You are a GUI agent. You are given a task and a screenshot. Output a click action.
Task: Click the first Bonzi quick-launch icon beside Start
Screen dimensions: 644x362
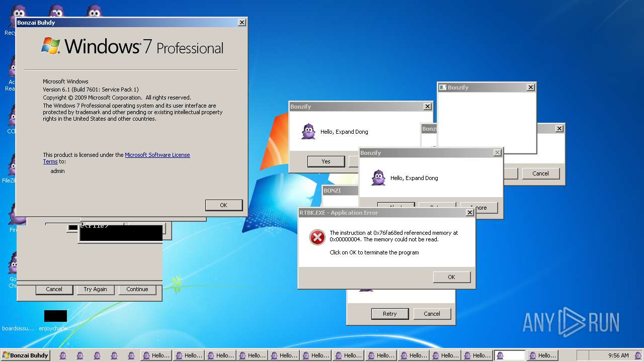(x=63, y=355)
